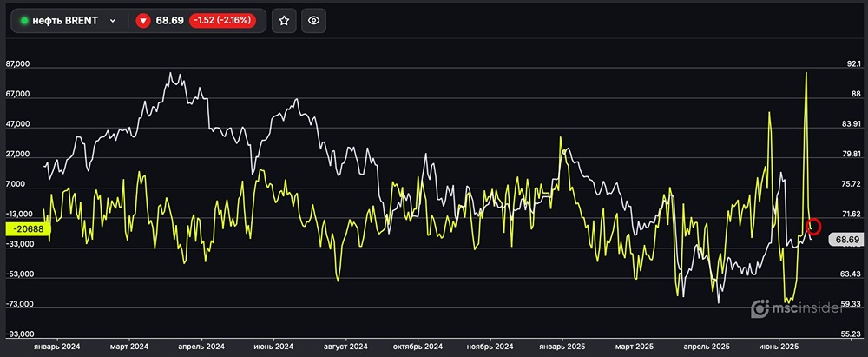This screenshot has height=357, width=868.
Task: Click the 87,000 left-axis label
Action: click(17, 65)
